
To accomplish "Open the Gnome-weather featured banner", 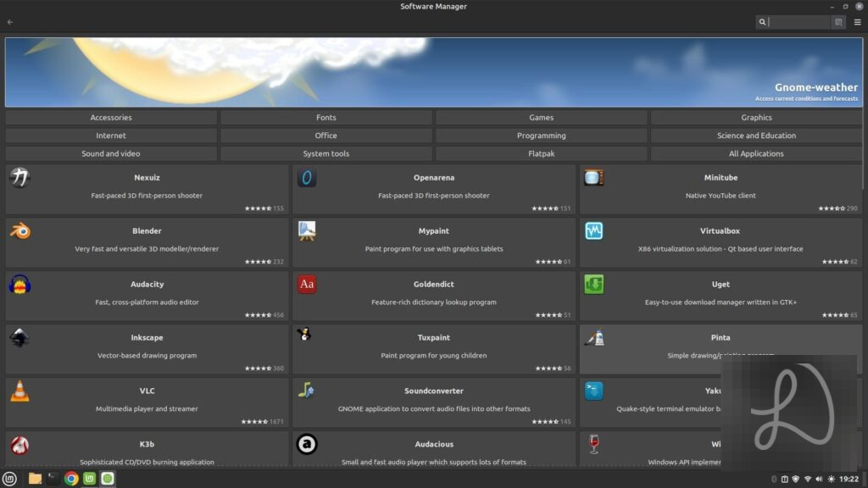I will click(x=434, y=71).
